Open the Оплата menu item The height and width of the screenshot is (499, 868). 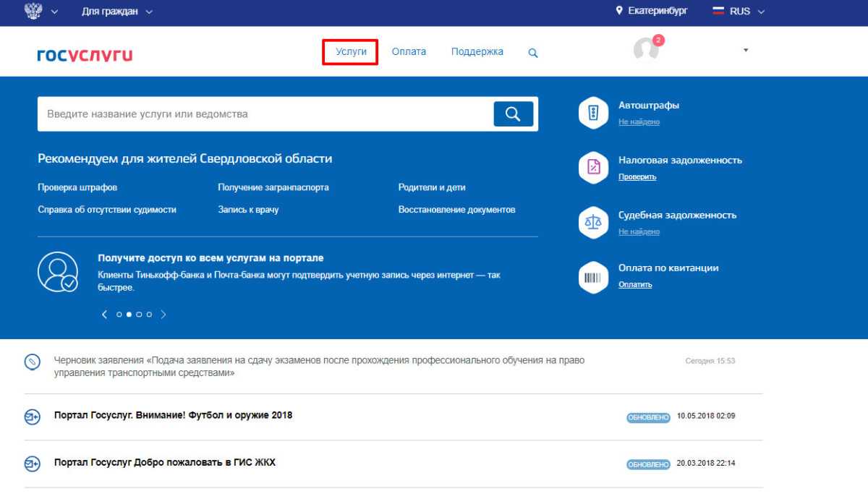[x=409, y=52]
